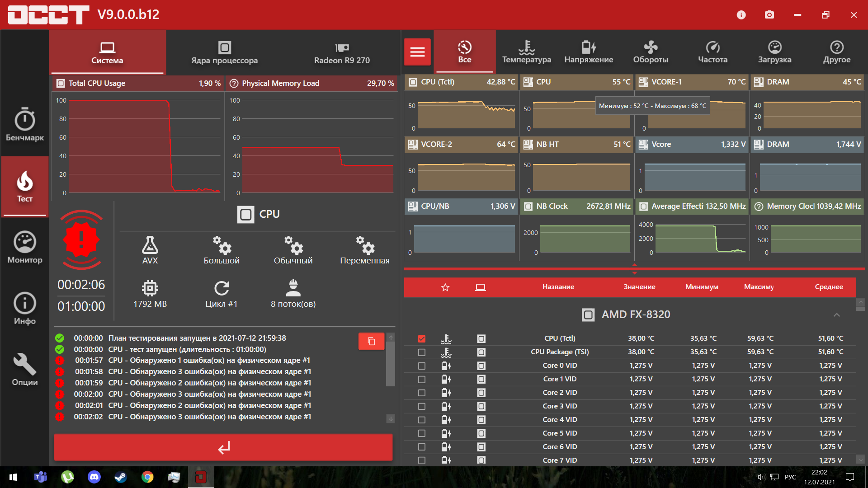Click the red hamburger menu button
This screenshot has width=868, height=488.
[417, 52]
